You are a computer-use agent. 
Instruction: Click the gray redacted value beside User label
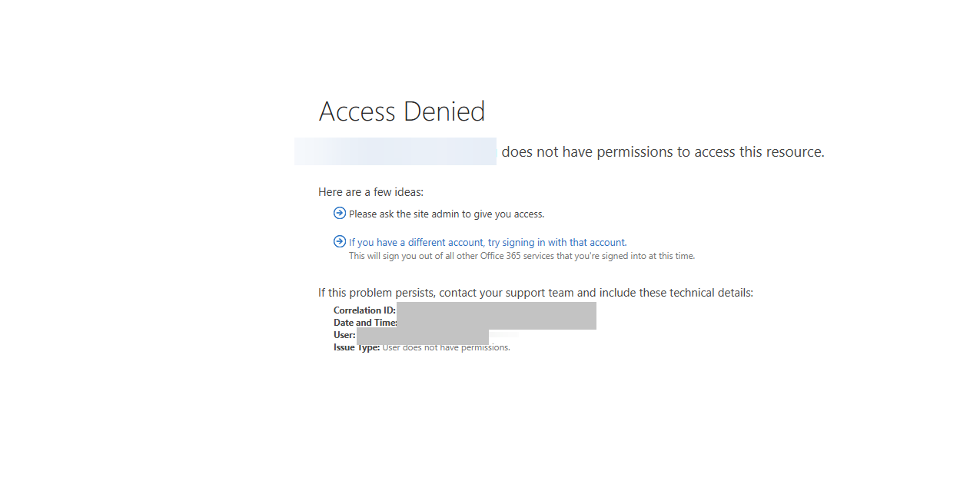point(423,337)
